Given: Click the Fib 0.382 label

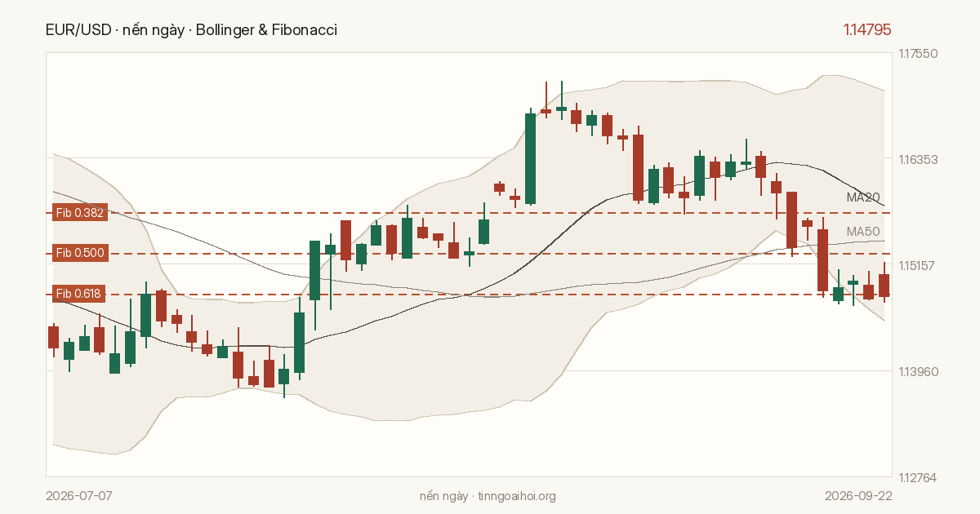Looking at the screenshot, I should 79,213.
